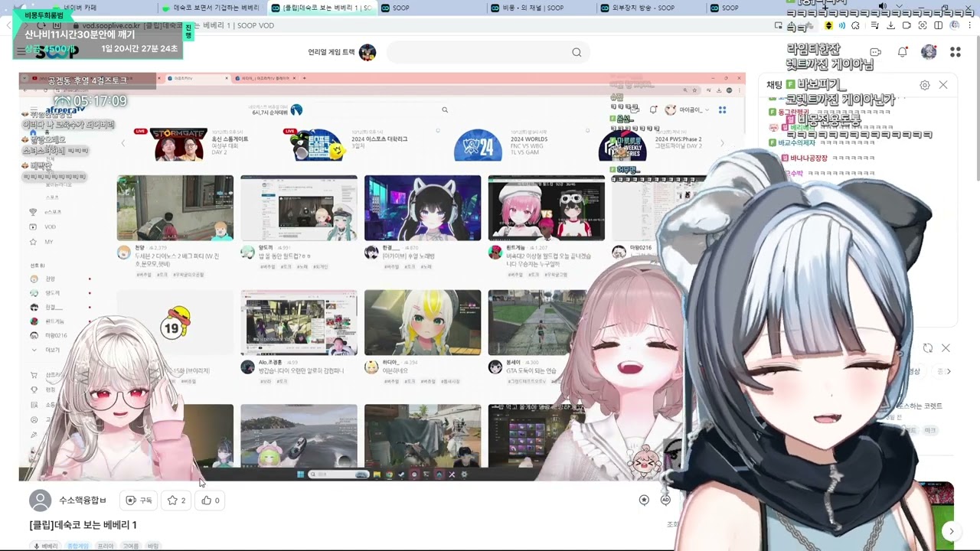The image size is (980, 551).
Task: Click the yellow square extension icon
Action: coord(828,25)
